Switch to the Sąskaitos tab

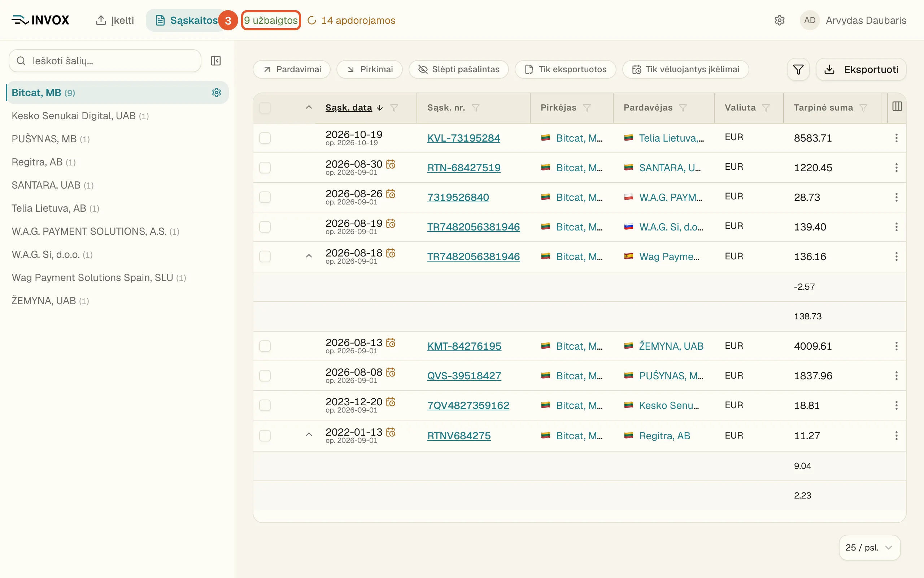187,20
